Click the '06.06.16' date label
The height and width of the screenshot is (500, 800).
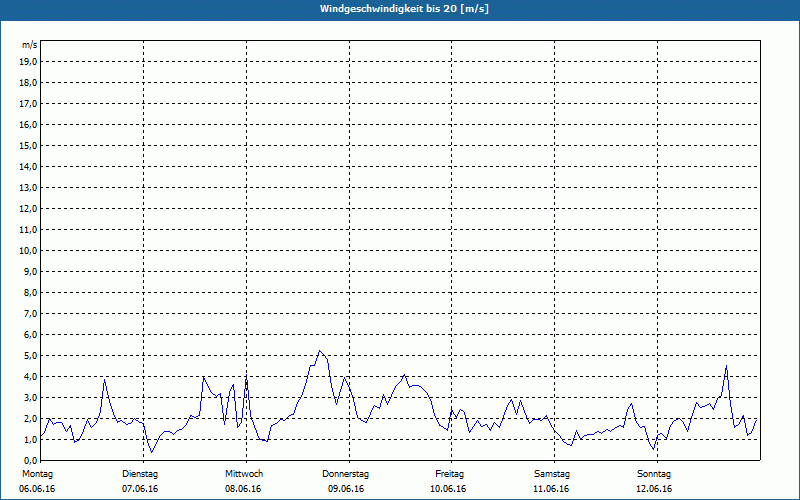[x=37, y=489]
